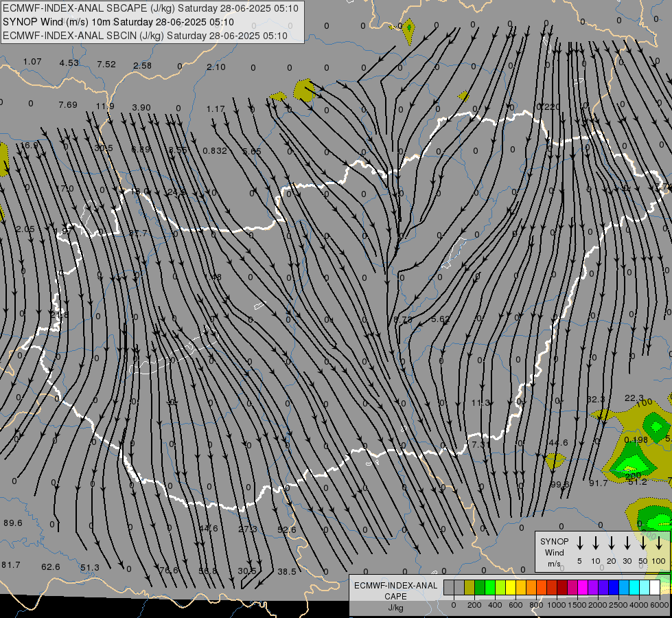The width and height of the screenshot is (672, 618).
Task: Click the map value 11.3
Action: point(480,402)
